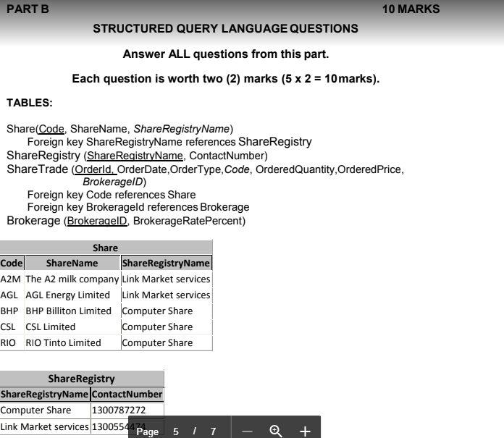Click the '1300787272' contact number

[119, 410]
